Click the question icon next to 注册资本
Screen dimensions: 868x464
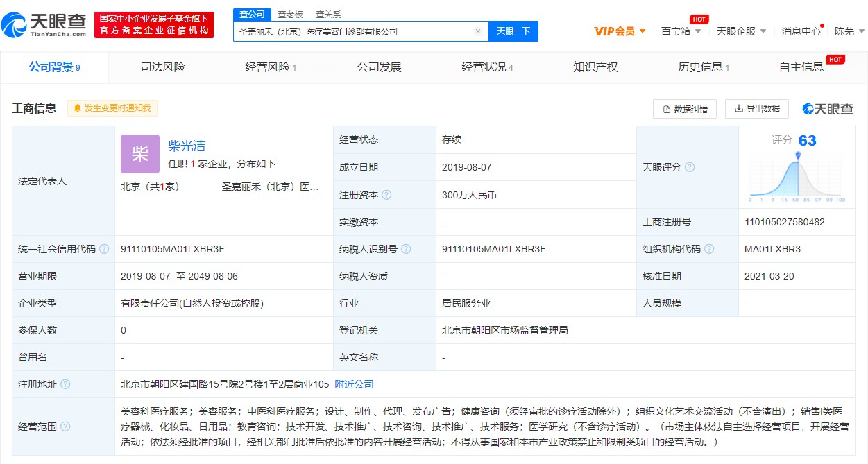pyautogui.click(x=386, y=195)
